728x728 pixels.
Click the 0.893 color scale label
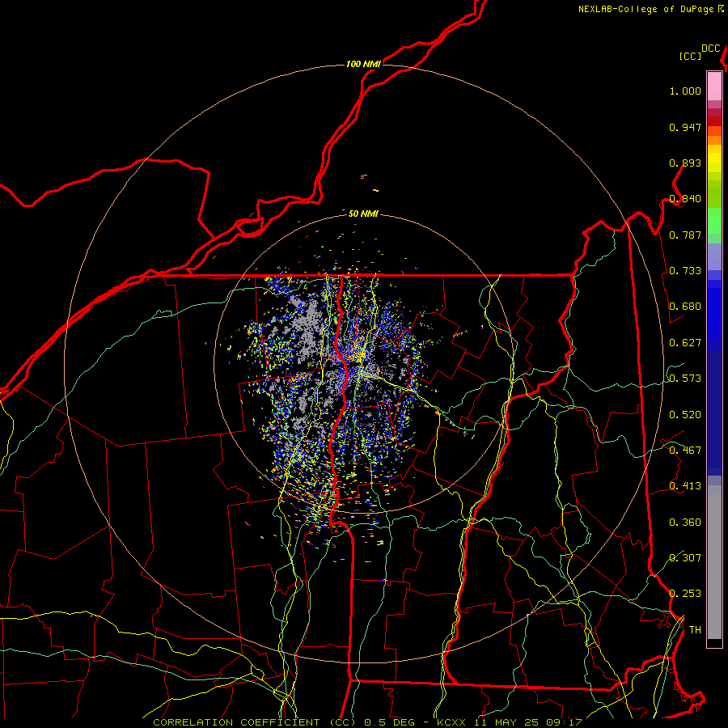[685, 163]
